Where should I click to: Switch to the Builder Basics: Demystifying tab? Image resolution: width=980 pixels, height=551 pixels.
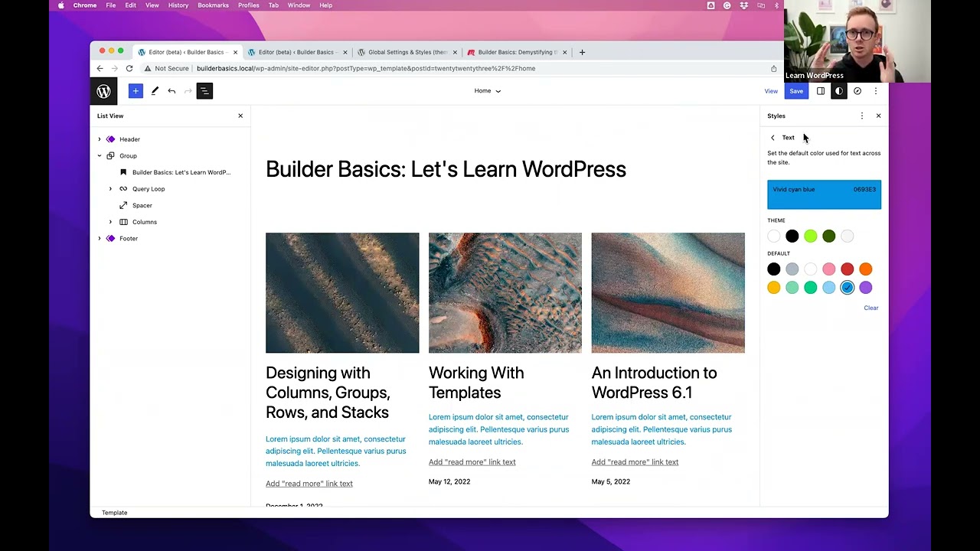(517, 52)
